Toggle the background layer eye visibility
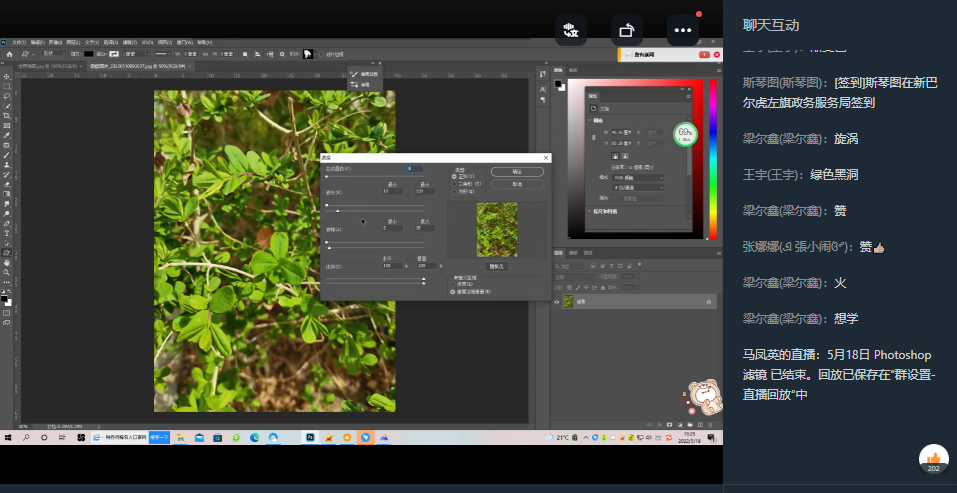Image resolution: width=957 pixels, height=493 pixels. [x=556, y=301]
